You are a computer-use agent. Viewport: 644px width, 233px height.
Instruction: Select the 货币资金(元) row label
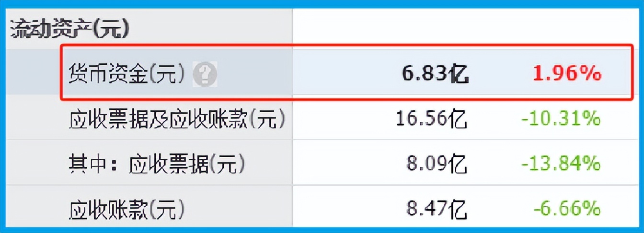click(x=126, y=74)
